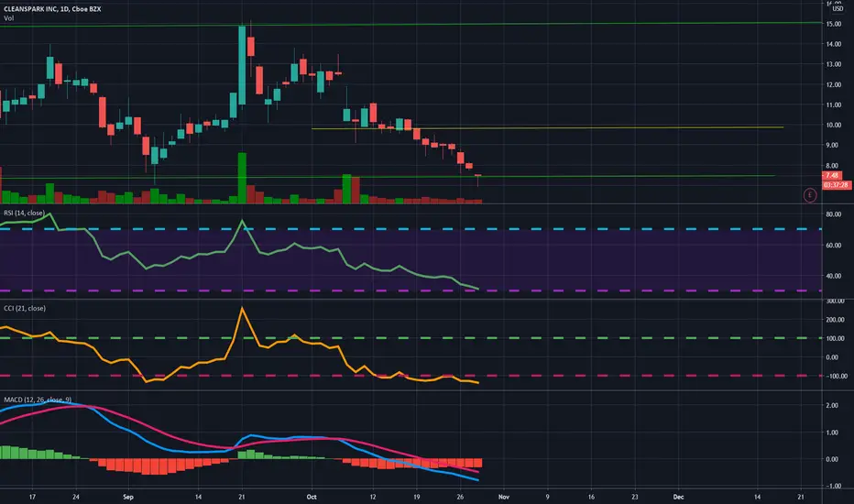Click the -1.00 MACD scale label
854x504 pixels.
pyautogui.click(x=832, y=486)
